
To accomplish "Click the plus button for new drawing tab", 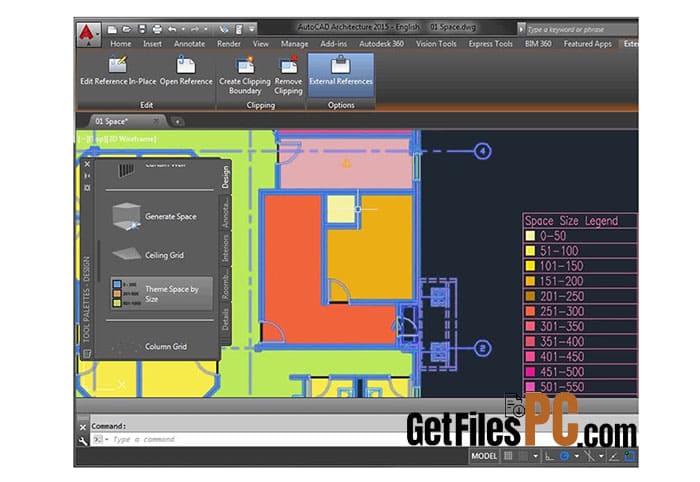I will 177,122.
